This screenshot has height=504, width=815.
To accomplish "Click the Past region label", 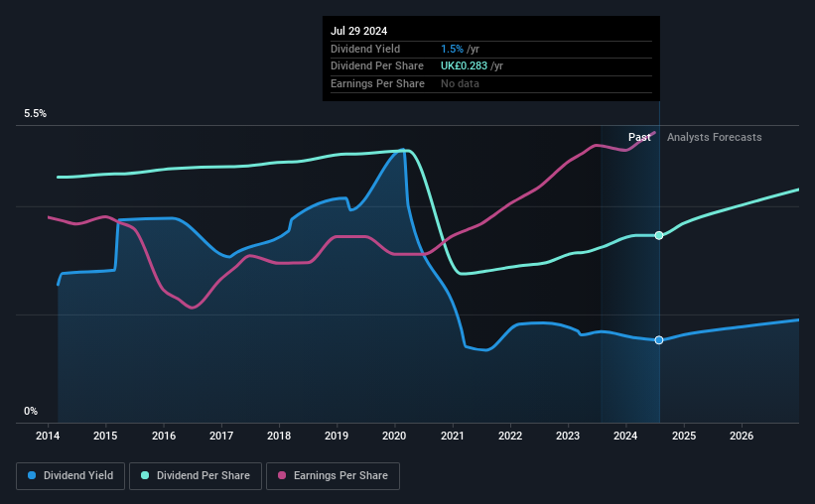I will tap(639, 137).
